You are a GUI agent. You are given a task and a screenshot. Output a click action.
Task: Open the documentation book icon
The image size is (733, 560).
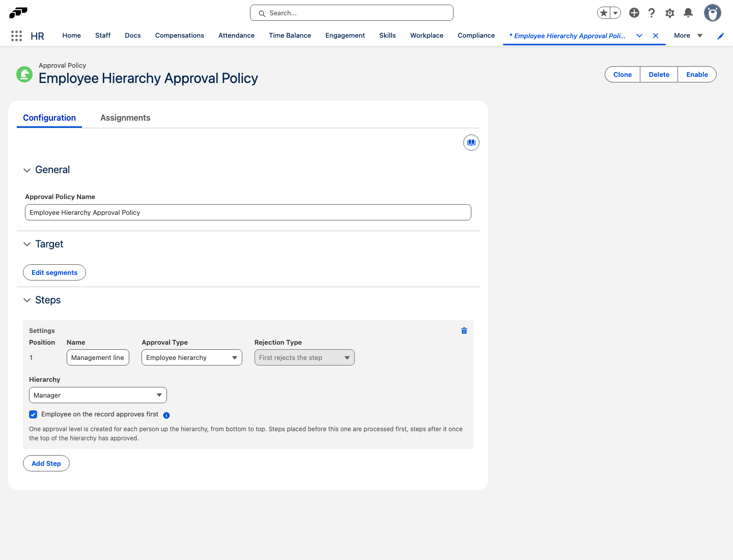pyautogui.click(x=471, y=143)
